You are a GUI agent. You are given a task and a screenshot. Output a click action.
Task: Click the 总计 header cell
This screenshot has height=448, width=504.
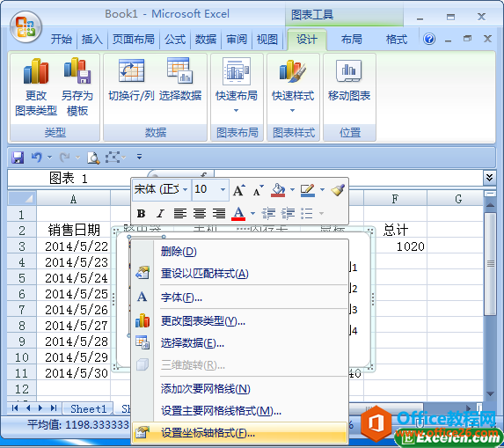(x=395, y=231)
